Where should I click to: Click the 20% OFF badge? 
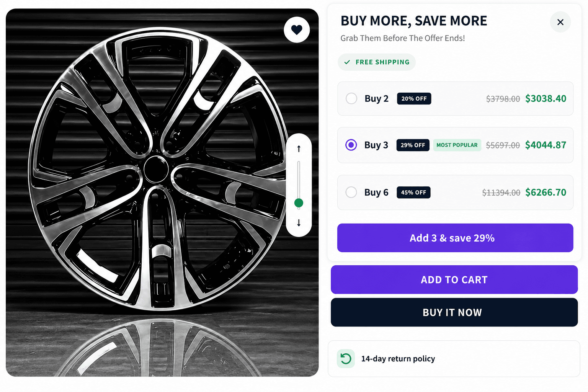coord(414,99)
